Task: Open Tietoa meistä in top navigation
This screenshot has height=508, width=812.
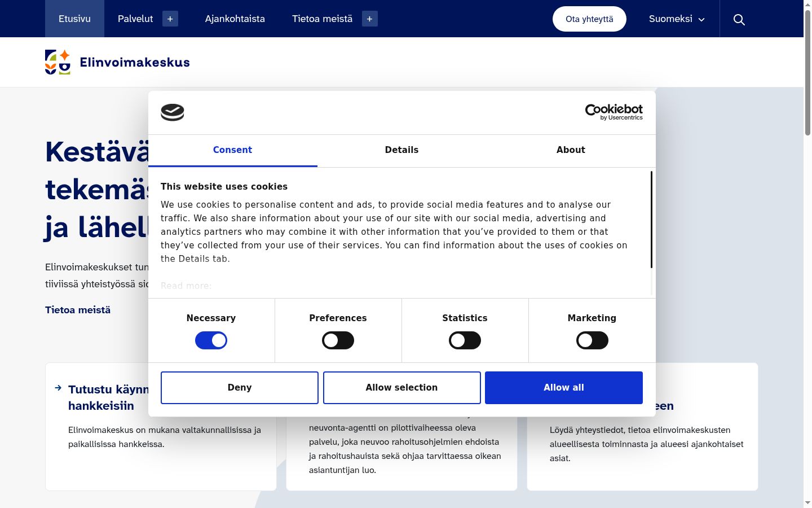Action: click(322, 19)
